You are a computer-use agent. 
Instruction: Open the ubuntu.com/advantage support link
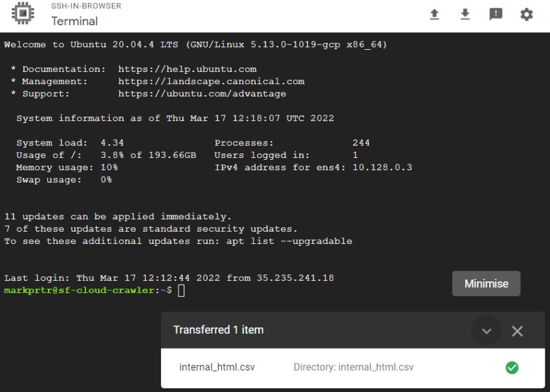202,94
